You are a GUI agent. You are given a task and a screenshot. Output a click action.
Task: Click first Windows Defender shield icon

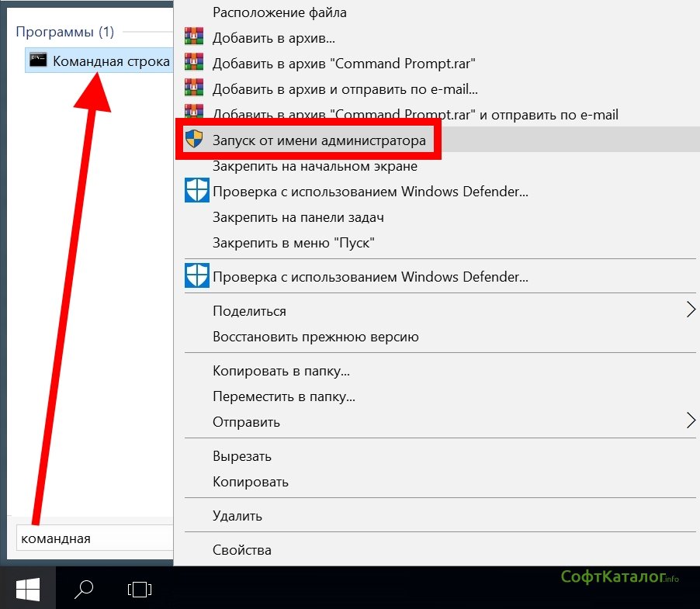click(x=196, y=191)
